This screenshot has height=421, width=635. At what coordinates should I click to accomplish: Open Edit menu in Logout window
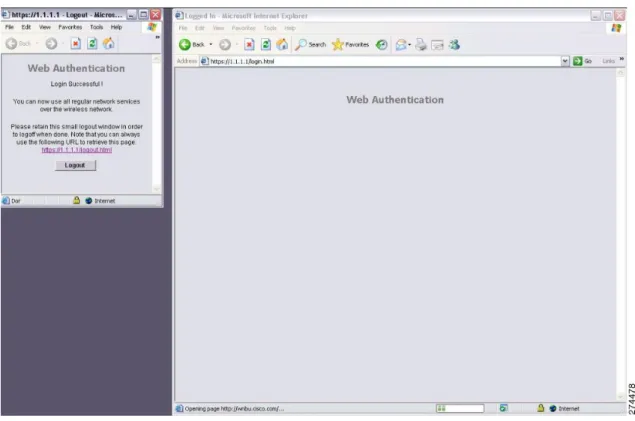(26, 27)
